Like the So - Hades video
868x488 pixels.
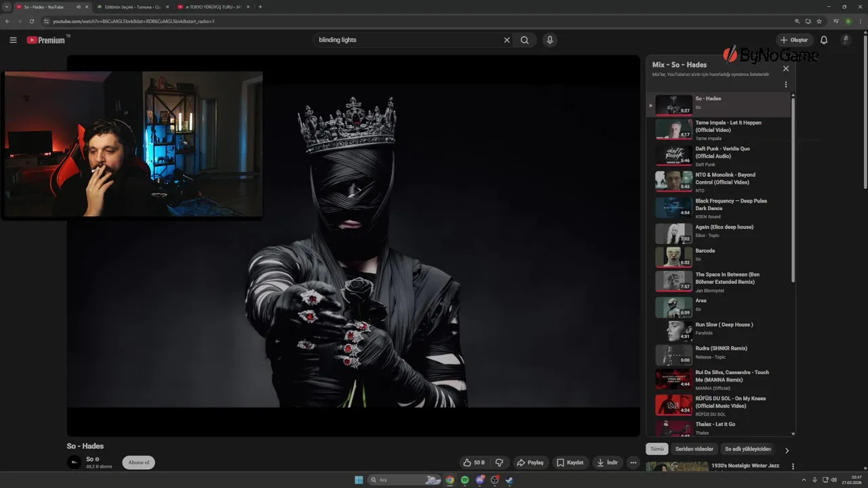click(x=474, y=462)
